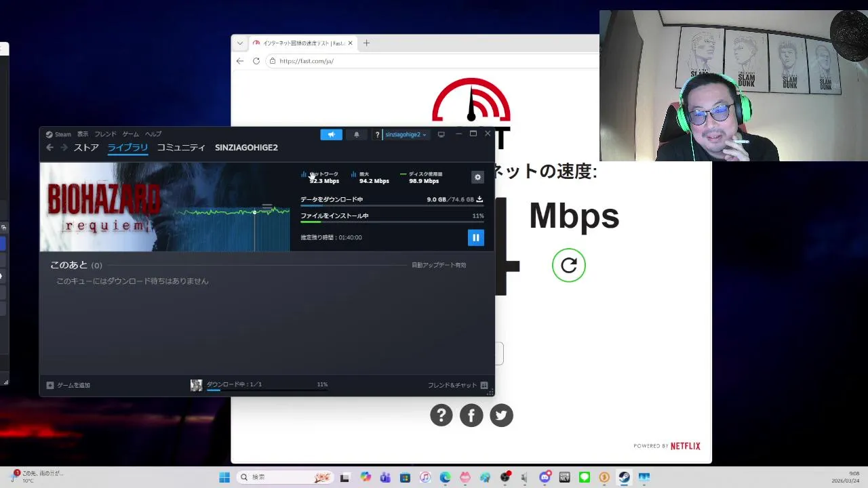
Task: Open Steam from the taskbar
Action: tap(624, 477)
